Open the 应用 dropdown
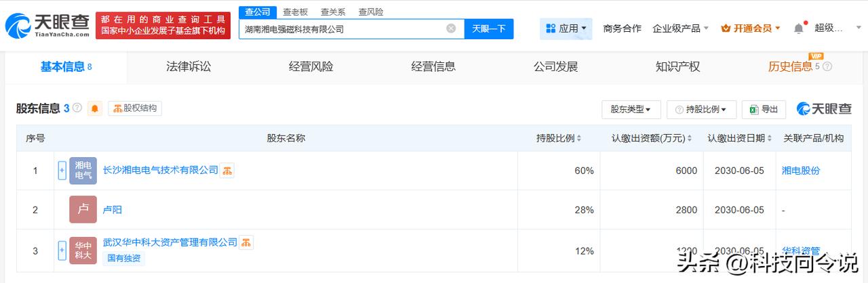Viewport: 868px width, 283px height. pos(566,28)
